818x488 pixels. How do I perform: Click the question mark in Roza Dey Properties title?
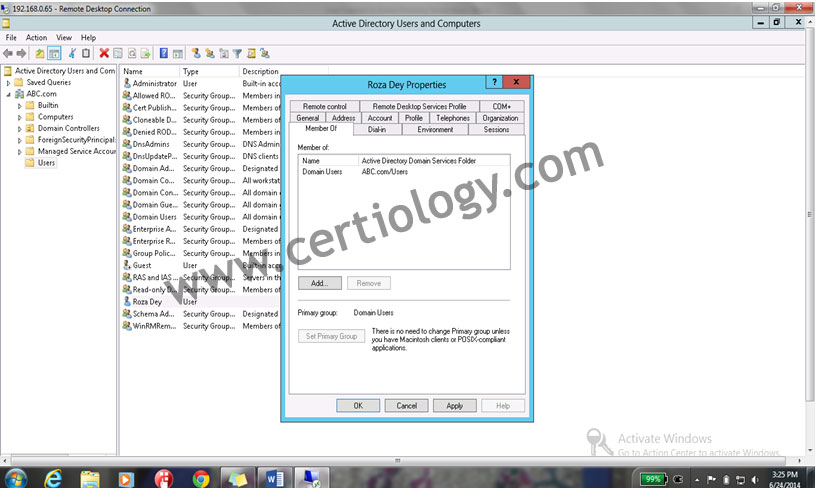click(494, 82)
